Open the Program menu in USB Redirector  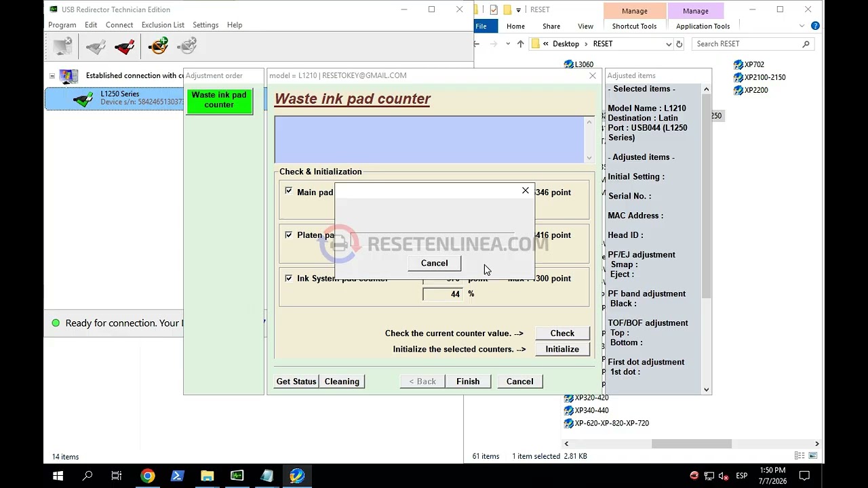[62, 25]
